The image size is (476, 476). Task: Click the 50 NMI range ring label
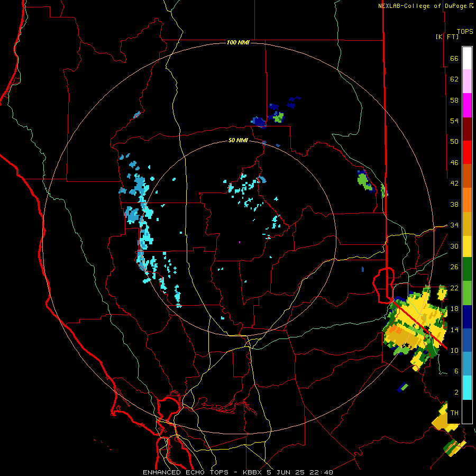(238, 141)
